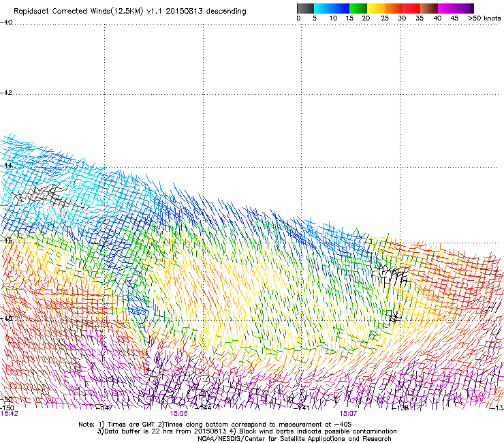504x443 pixels.
Task: Click the 'Data buffer is 22 hrs' note line
Action: pyautogui.click(x=247, y=431)
